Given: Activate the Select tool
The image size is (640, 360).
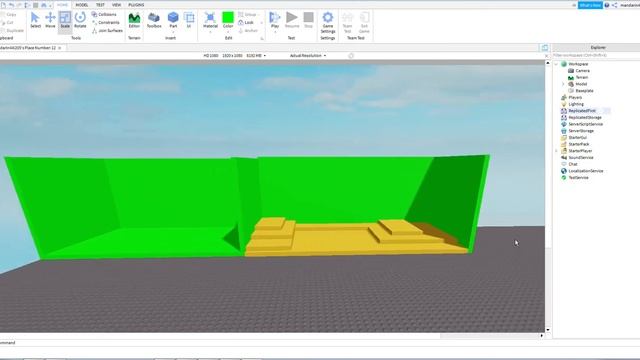Looking at the screenshot, I should [x=36, y=20].
